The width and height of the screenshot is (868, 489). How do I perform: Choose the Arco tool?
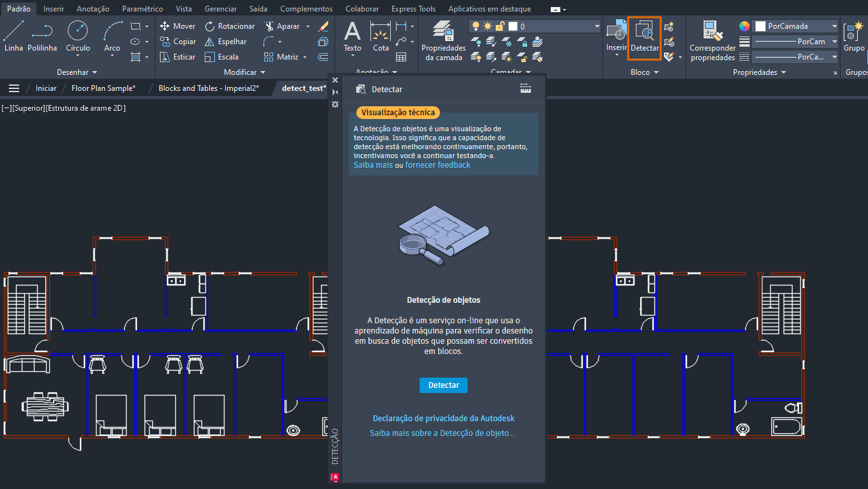click(112, 36)
